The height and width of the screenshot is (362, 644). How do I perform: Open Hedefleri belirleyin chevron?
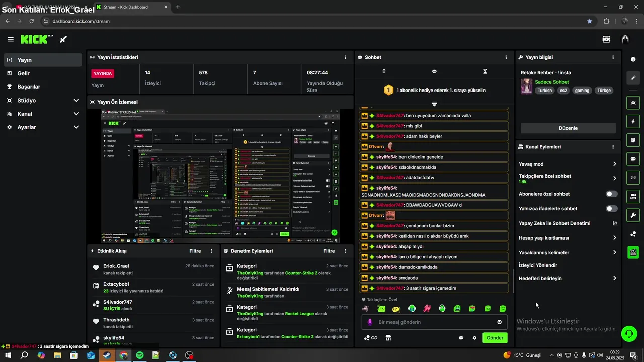pos(614,278)
